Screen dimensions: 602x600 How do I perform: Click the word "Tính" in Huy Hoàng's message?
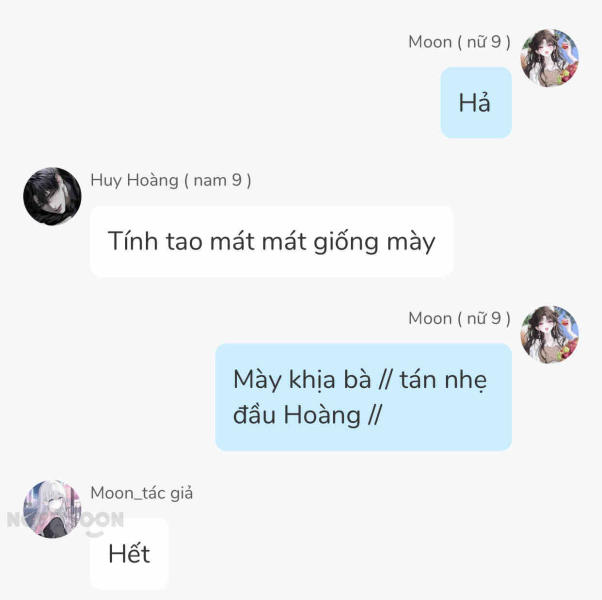(x=133, y=241)
